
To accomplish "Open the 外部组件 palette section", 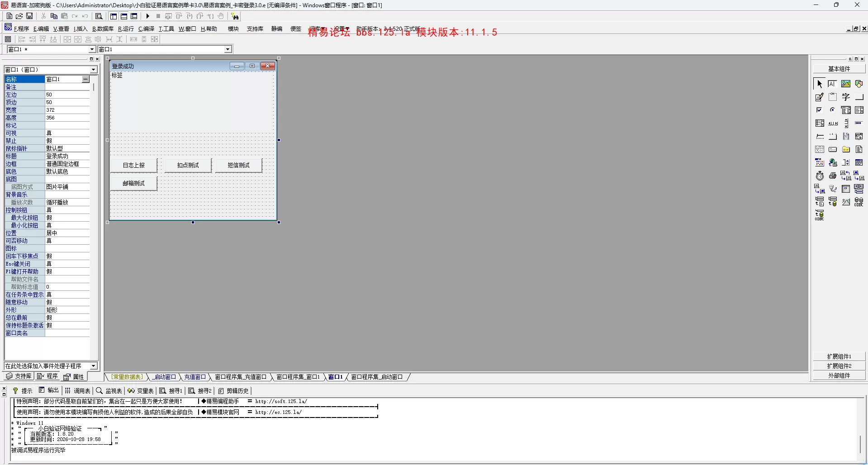I will click(839, 375).
